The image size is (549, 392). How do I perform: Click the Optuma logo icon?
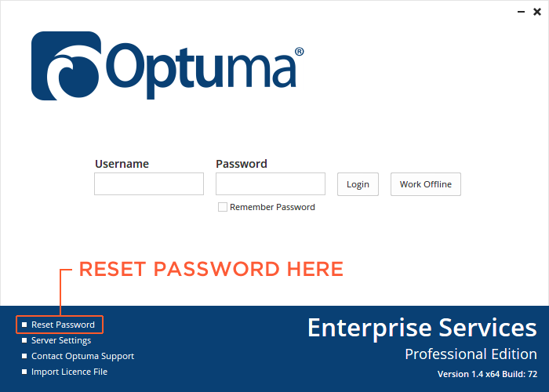tap(66, 66)
